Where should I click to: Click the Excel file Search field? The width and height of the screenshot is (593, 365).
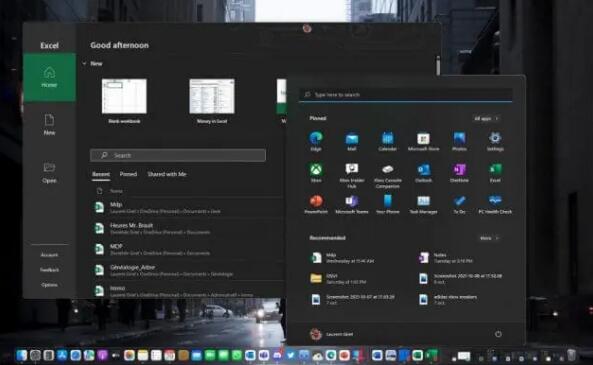(178, 155)
